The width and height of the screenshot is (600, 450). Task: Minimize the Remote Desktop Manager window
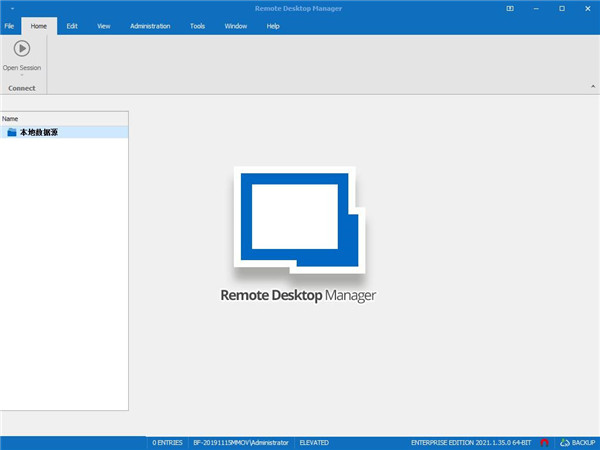tap(536, 8)
